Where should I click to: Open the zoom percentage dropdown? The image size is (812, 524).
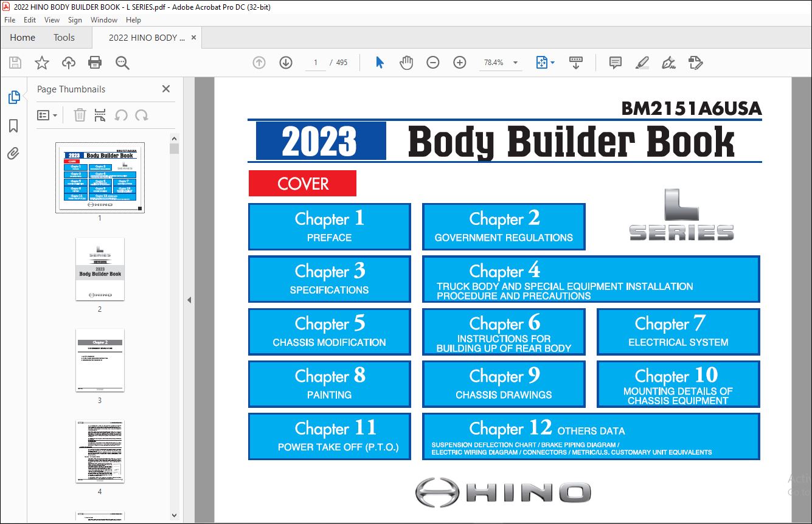tap(516, 63)
